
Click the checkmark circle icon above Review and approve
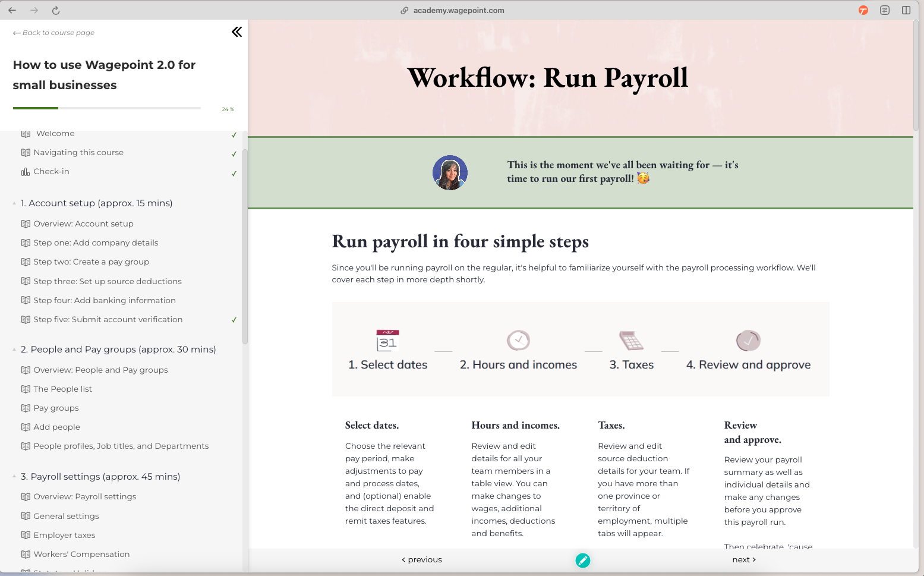tap(748, 341)
